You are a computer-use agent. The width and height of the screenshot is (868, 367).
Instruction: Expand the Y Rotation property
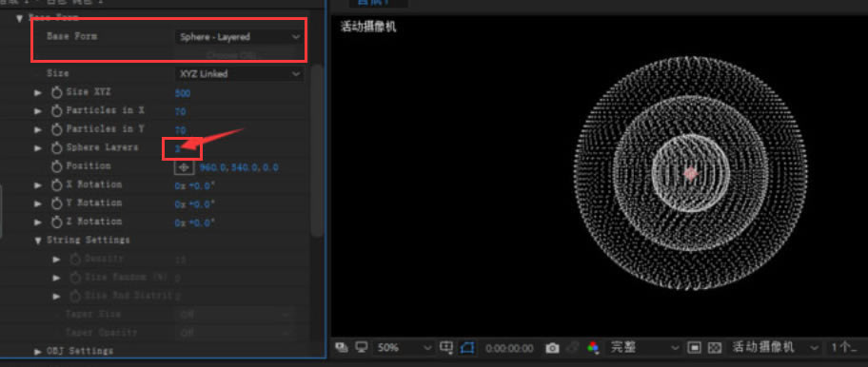38,203
